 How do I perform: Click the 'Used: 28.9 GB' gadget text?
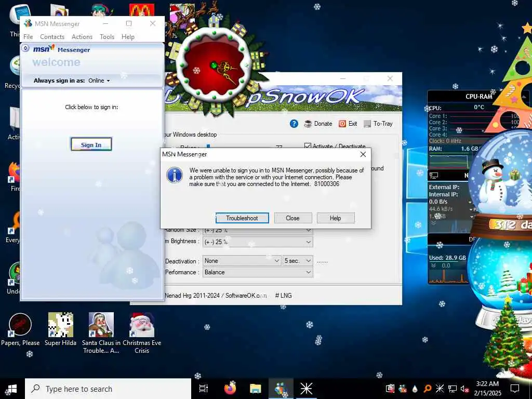(447, 258)
